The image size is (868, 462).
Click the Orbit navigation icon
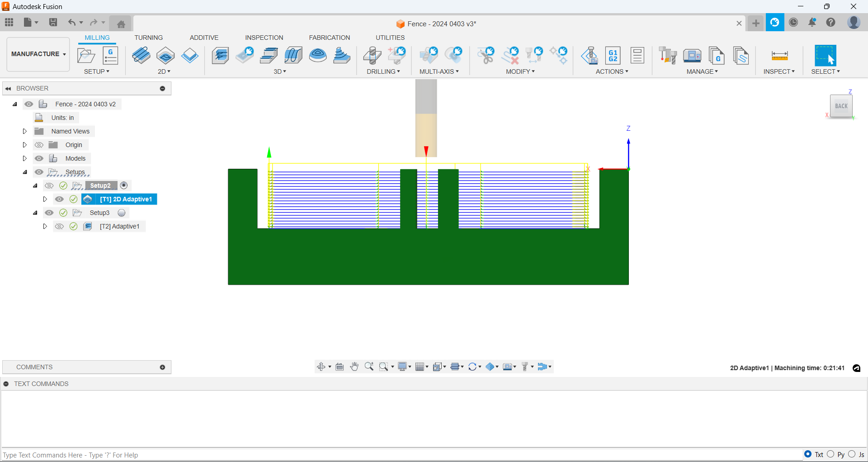321,367
